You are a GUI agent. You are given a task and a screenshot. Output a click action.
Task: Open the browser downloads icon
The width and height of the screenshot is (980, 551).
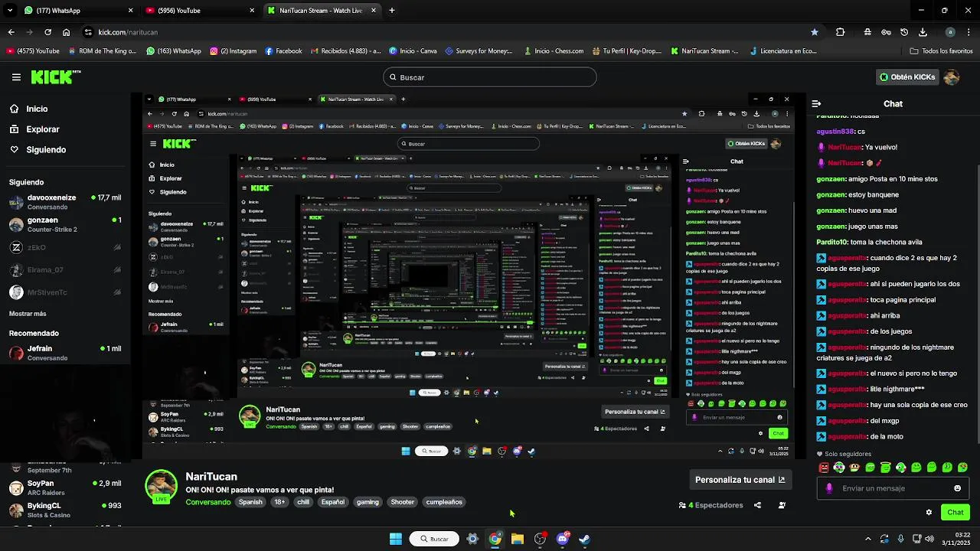[x=923, y=32]
